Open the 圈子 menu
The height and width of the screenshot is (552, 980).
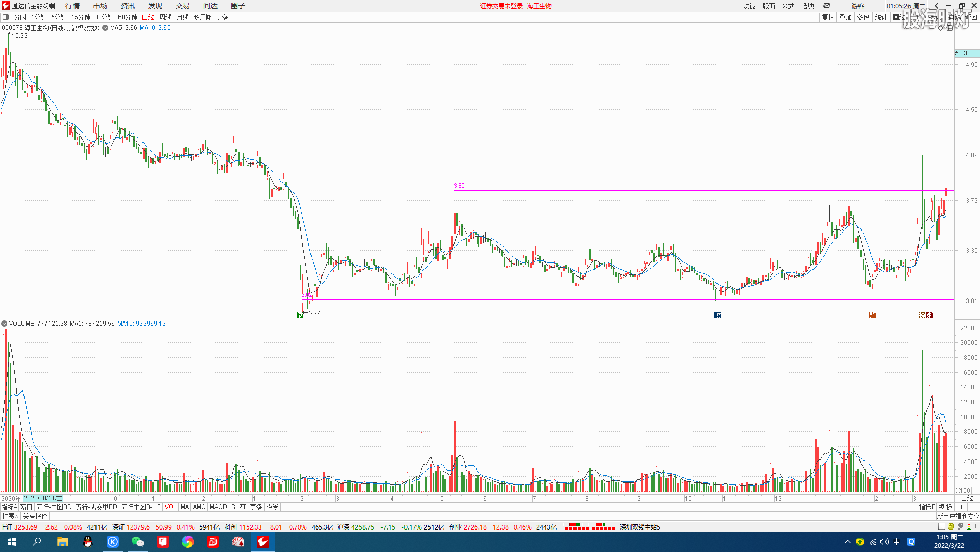click(238, 6)
